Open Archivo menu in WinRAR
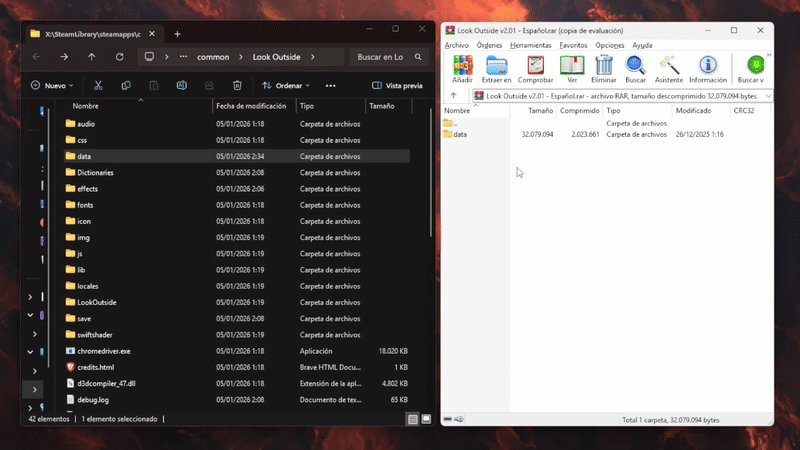Image resolution: width=800 pixels, height=450 pixels. tap(456, 45)
